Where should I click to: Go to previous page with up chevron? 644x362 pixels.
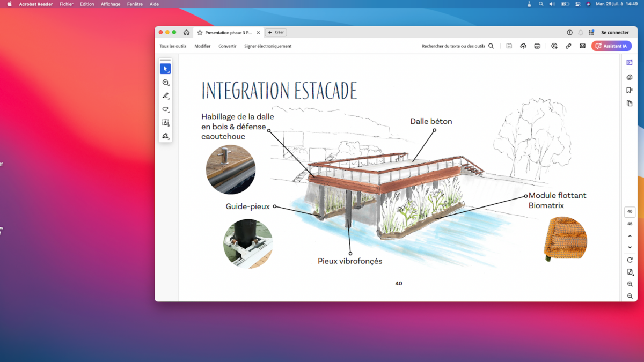tap(630, 236)
